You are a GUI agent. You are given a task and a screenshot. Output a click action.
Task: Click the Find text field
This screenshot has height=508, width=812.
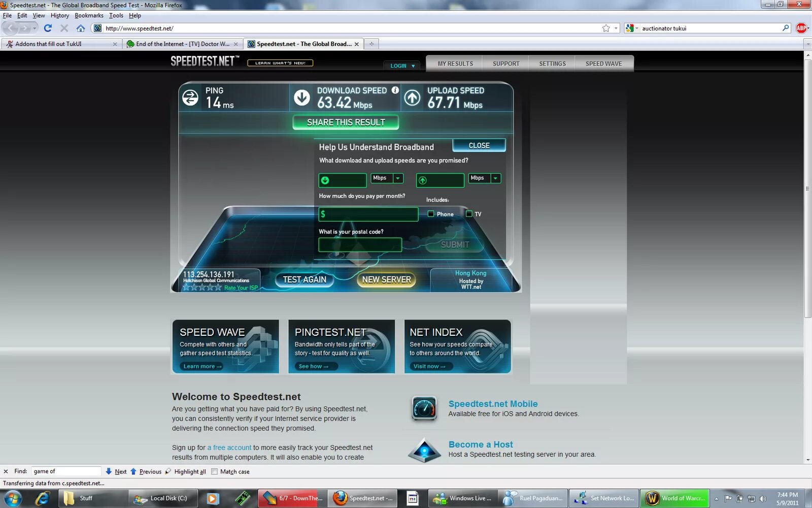(x=66, y=471)
